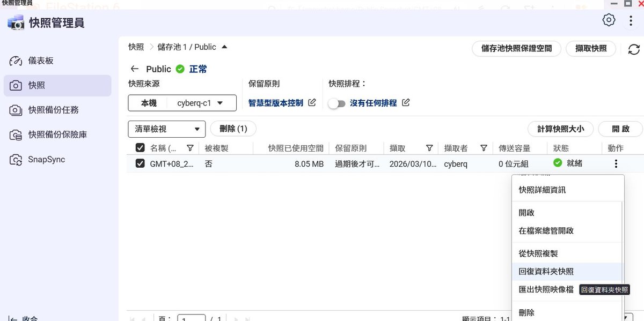Screen dimensions: 644x321
Task: Click the refresh icon
Action: pyautogui.click(x=633, y=49)
